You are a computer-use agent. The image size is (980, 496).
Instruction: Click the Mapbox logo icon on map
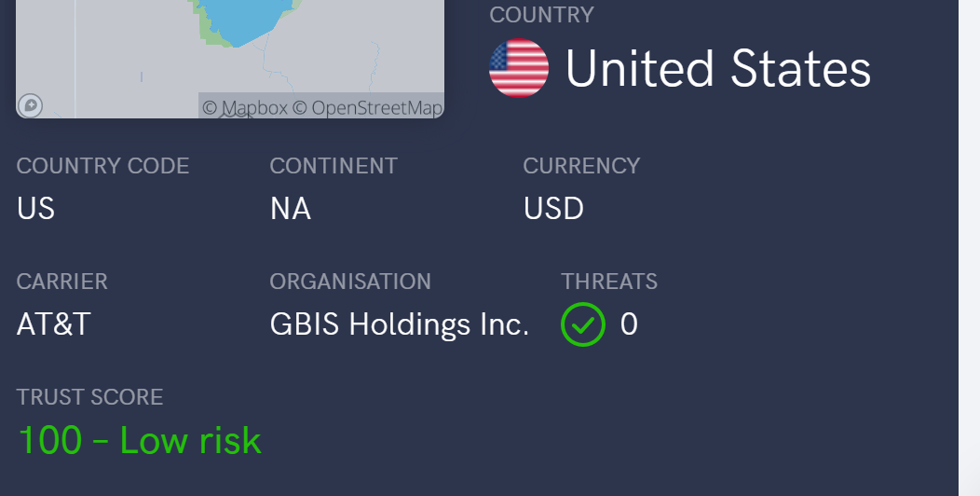(30, 105)
